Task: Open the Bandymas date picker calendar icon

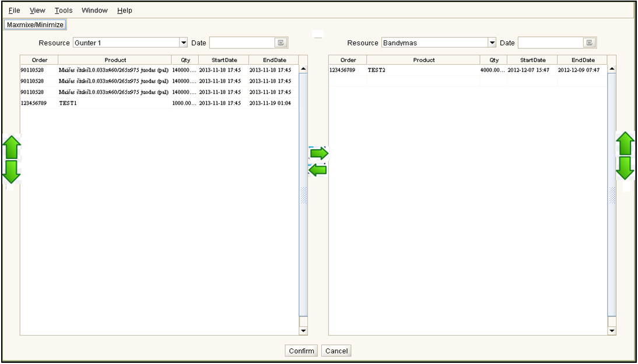Action: point(589,43)
